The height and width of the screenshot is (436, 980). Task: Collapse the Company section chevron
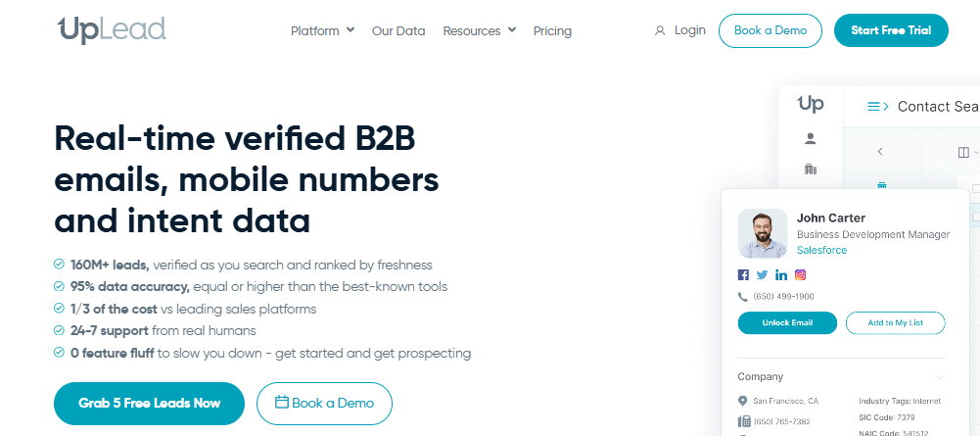tap(940, 377)
